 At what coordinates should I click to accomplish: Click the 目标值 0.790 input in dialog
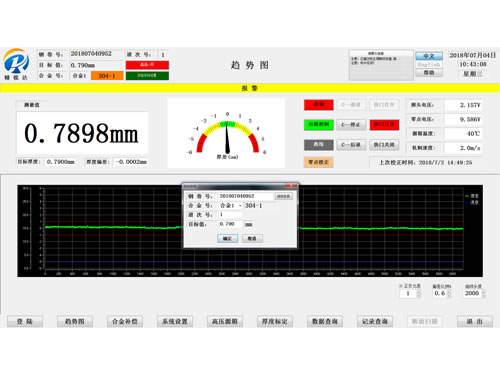pos(230,224)
